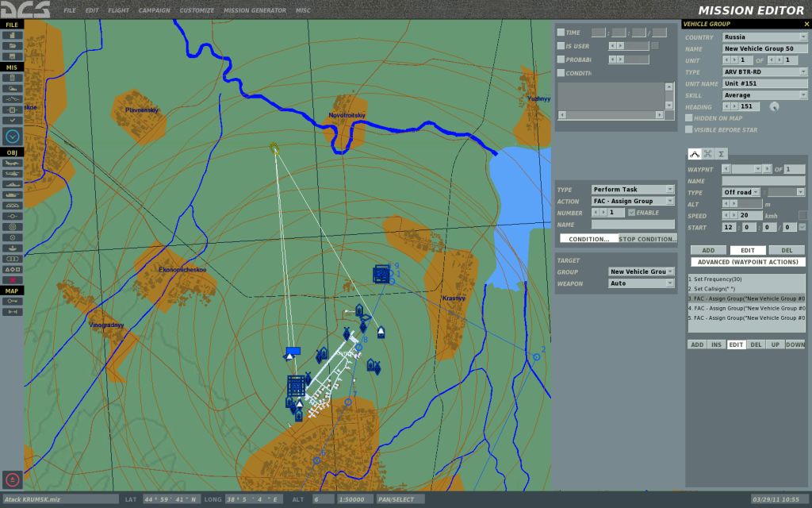Click the new mission icon under FILE
The width and height of the screenshot is (812, 508).
(12, 35)
